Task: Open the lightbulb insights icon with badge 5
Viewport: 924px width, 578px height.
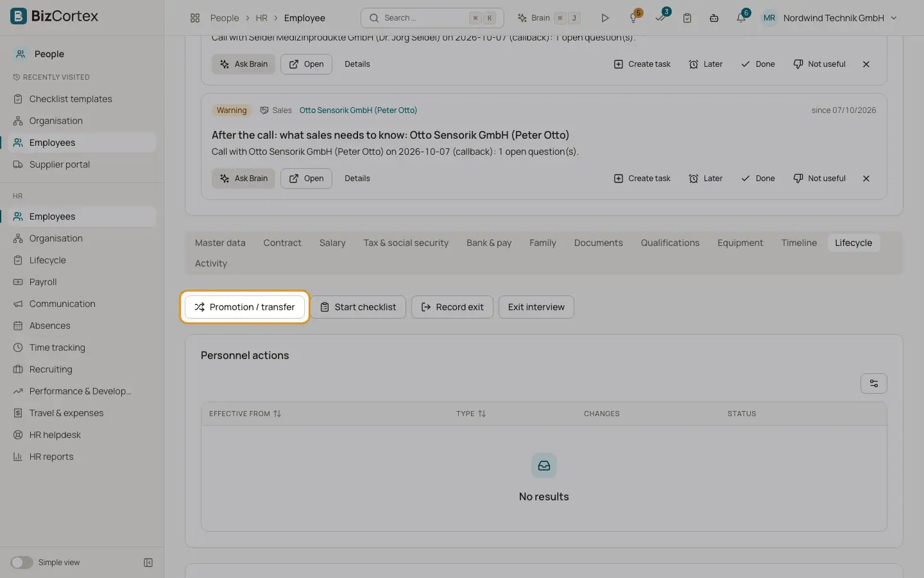Action: click(x=634, y=17)
